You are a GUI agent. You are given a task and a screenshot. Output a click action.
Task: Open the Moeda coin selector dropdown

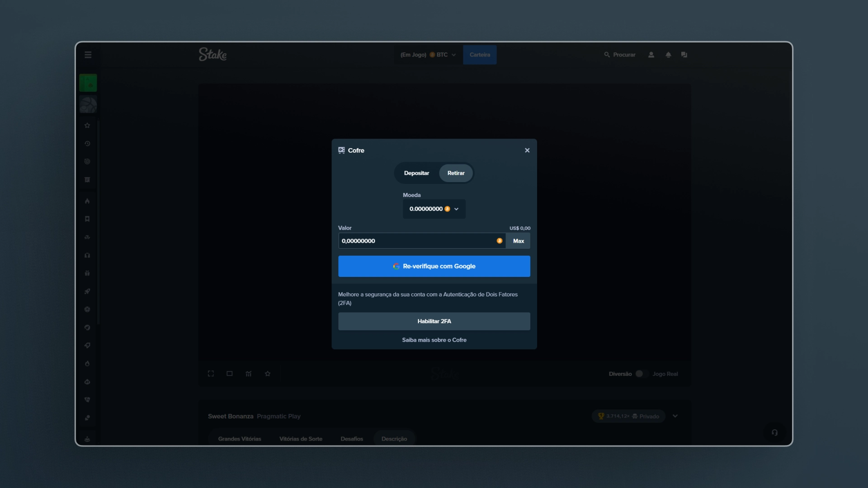point(434,209)
